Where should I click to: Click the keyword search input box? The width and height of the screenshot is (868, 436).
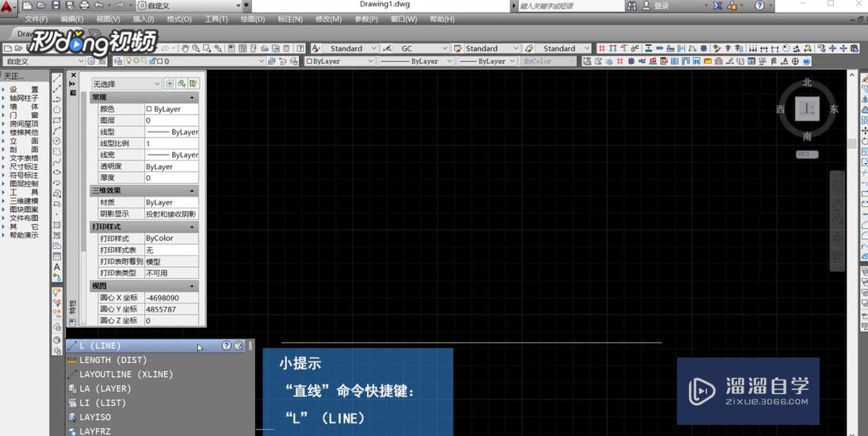[x=570, y=6]
